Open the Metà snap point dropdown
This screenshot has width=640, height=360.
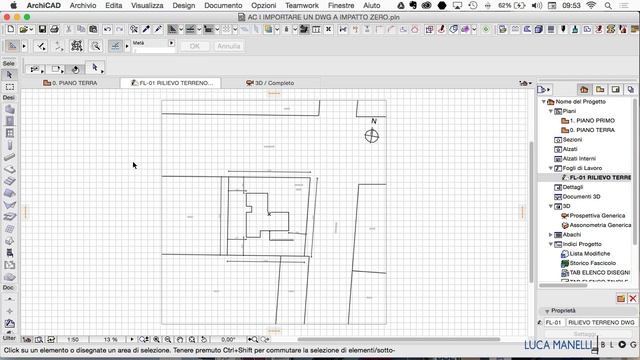(x=171, y=43)
